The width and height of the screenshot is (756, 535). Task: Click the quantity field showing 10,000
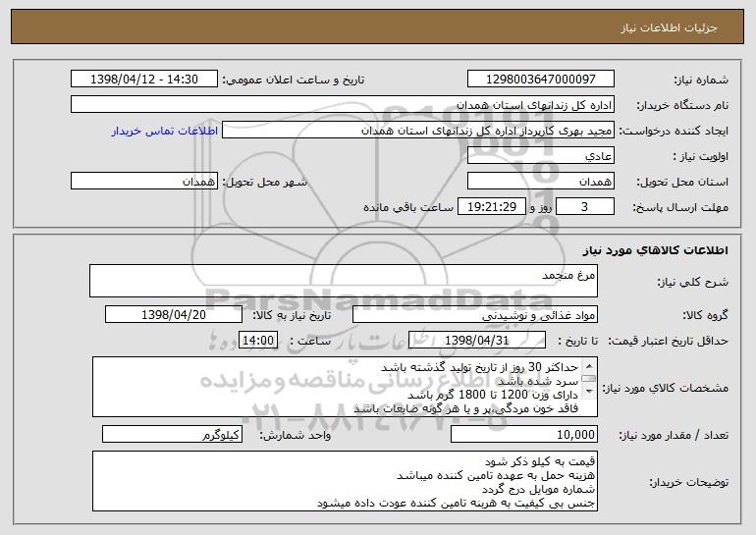click(524, 434)
